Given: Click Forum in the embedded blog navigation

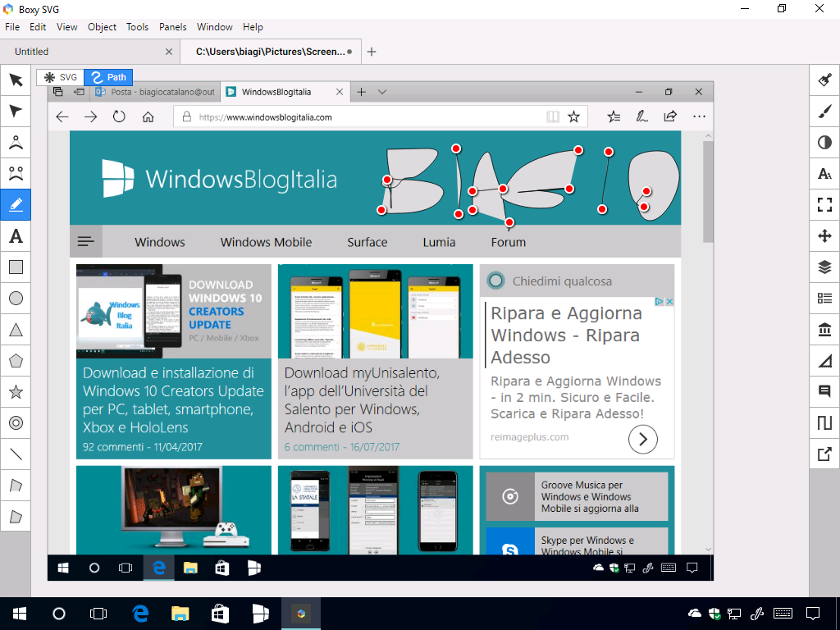Looking at the screenshot, I should tap(509, 242).
